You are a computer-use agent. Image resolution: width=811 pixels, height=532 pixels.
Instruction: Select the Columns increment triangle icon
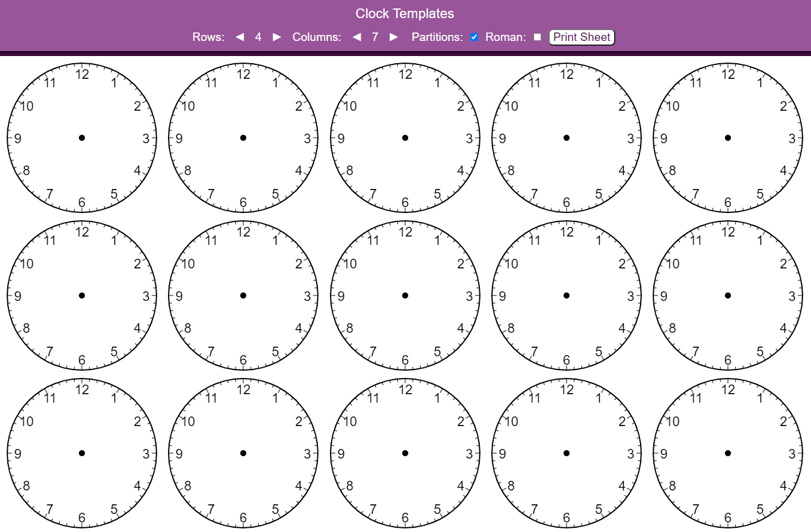[393, 37]
